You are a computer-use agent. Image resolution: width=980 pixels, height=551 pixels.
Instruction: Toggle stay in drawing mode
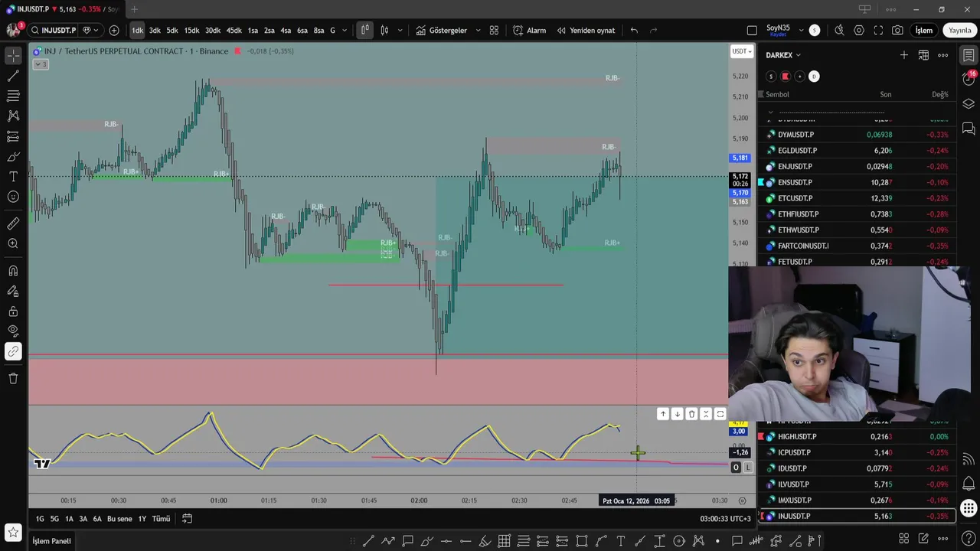13,291
